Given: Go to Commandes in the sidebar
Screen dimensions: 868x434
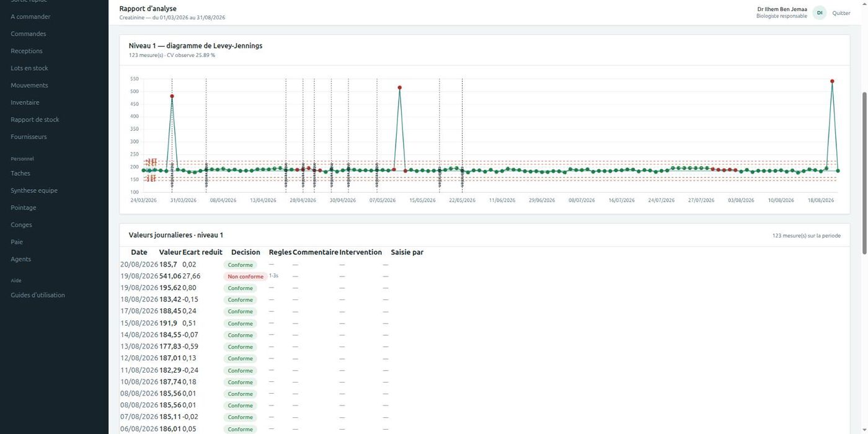Looking at the screenshot, I should tap(28, 34).
